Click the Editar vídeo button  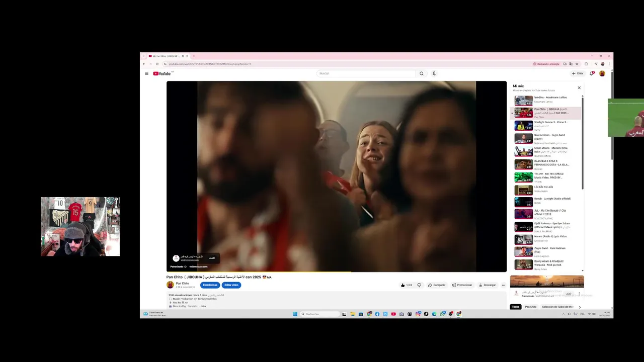231,285
